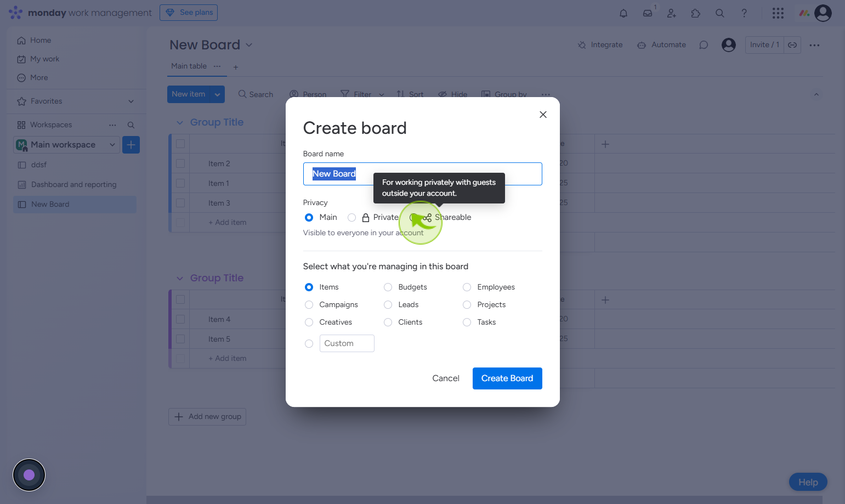This screenshot has width=845, height=504.
Task: Add column plus in second group header
Action: [605, 300]
